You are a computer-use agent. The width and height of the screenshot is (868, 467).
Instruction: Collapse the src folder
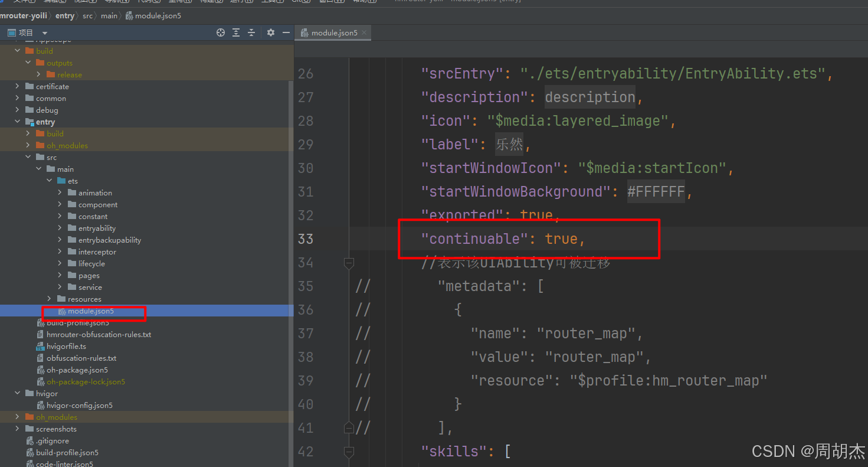coord(28,157)
